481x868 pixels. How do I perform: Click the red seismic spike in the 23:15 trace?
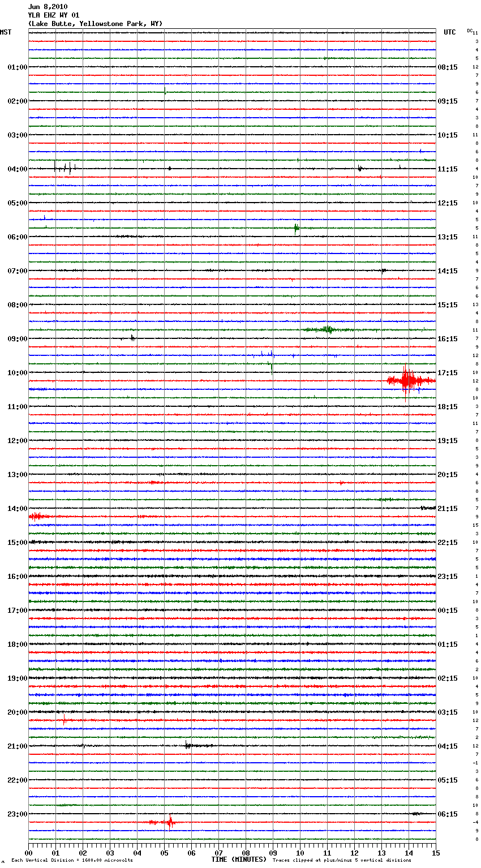[170, 822]
